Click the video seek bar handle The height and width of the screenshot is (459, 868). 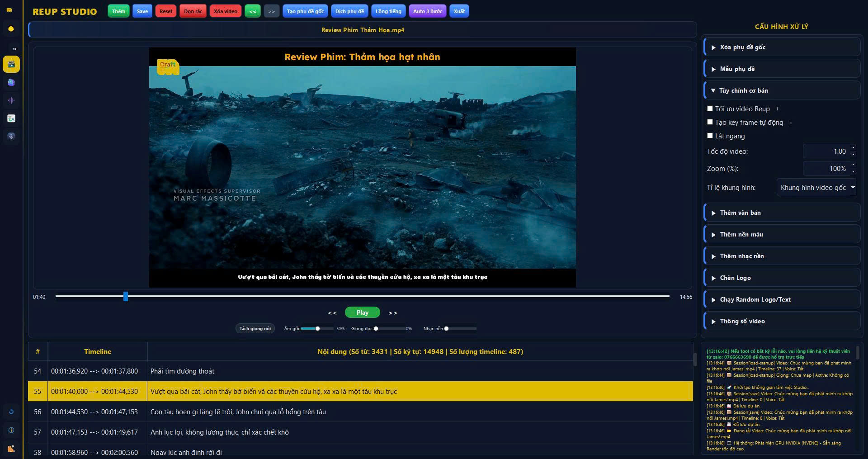coord(126,297)
